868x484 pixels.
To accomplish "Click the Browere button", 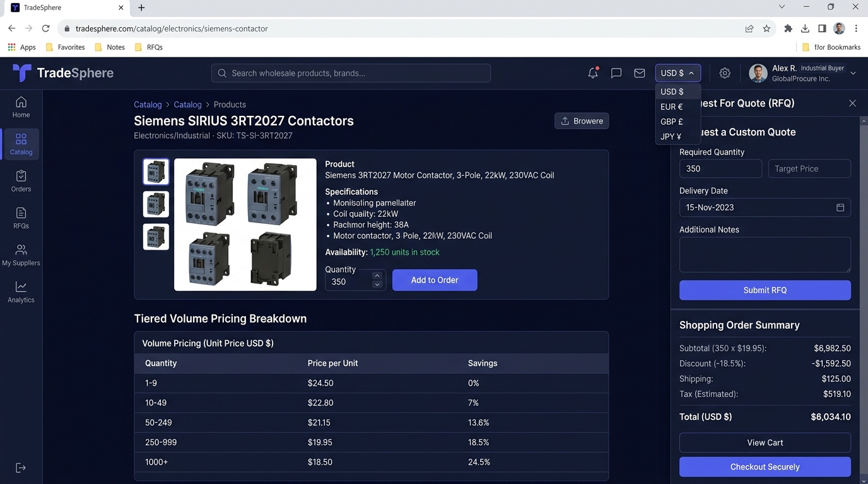I will pos(582,121).
